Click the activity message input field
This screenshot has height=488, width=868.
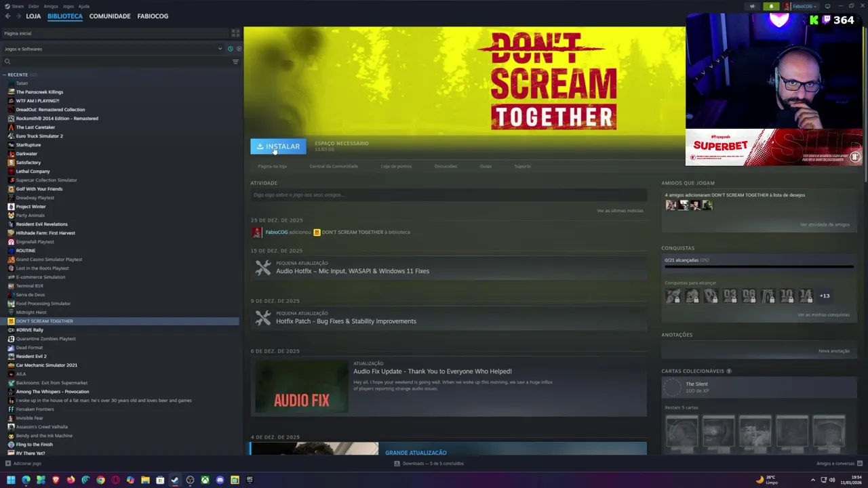(x=448, y=195)
